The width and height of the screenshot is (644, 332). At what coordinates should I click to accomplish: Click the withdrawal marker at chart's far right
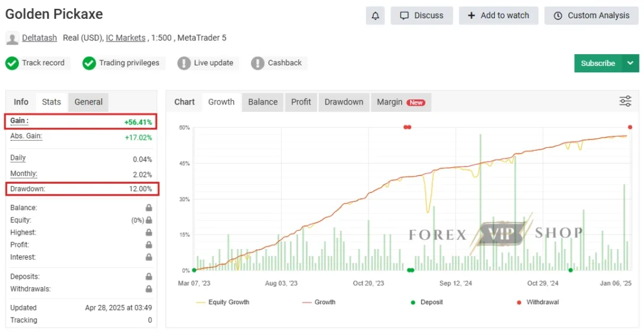(x=630, y=128)
